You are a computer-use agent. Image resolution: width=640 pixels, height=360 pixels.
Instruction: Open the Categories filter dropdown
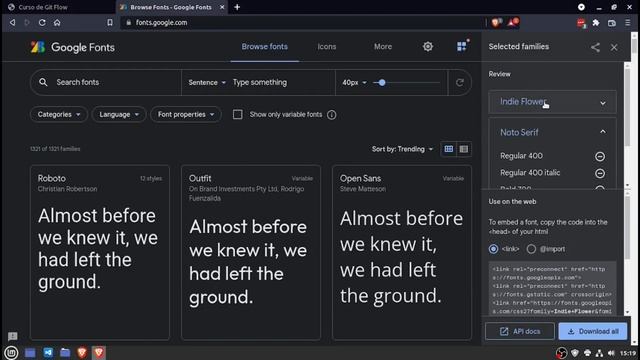click(59, 115)
